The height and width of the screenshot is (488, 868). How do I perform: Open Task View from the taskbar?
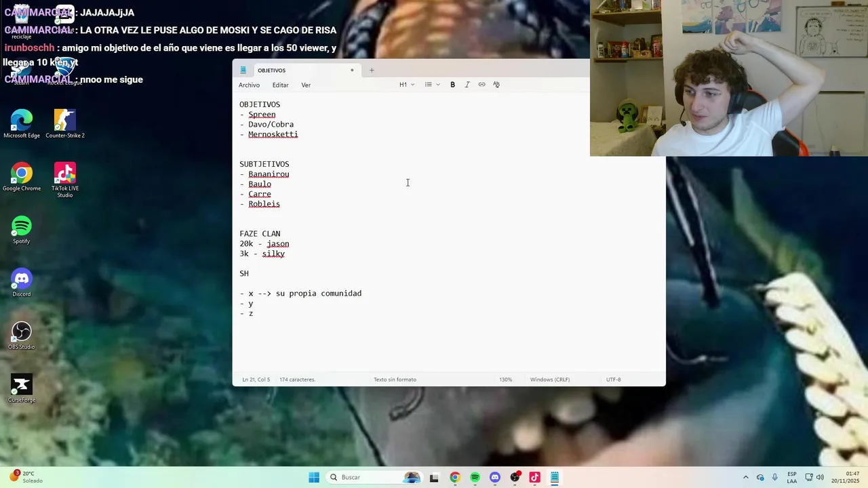(x=434, y=477)
